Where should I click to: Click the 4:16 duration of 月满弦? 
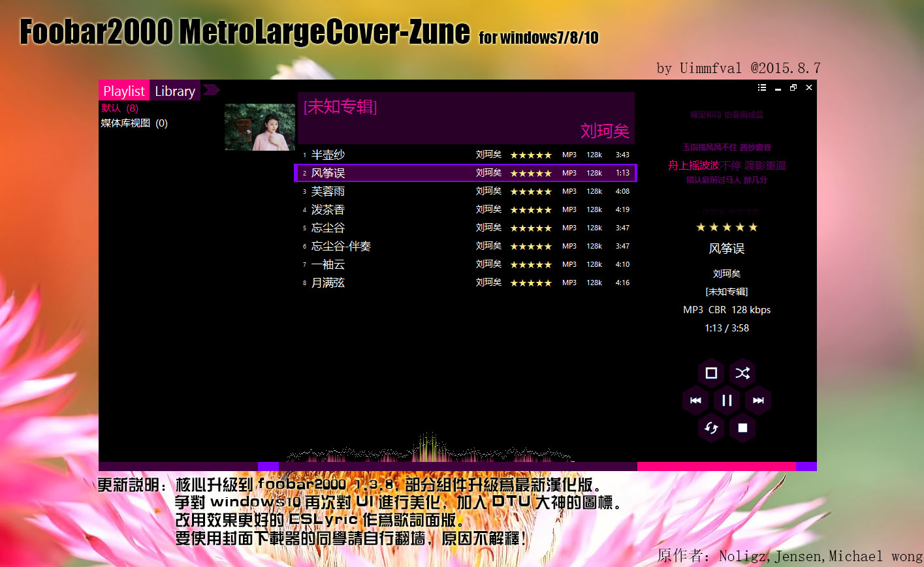(622, 283)
